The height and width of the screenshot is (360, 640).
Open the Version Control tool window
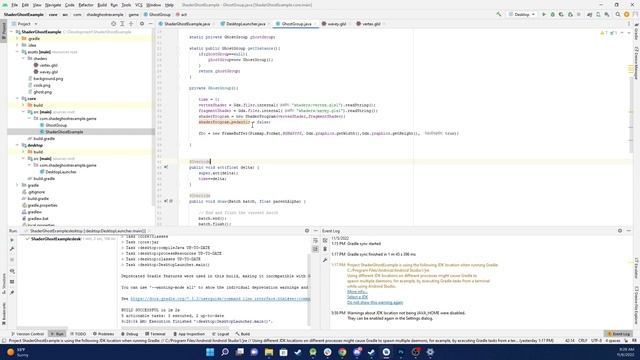tap(27, 334)
